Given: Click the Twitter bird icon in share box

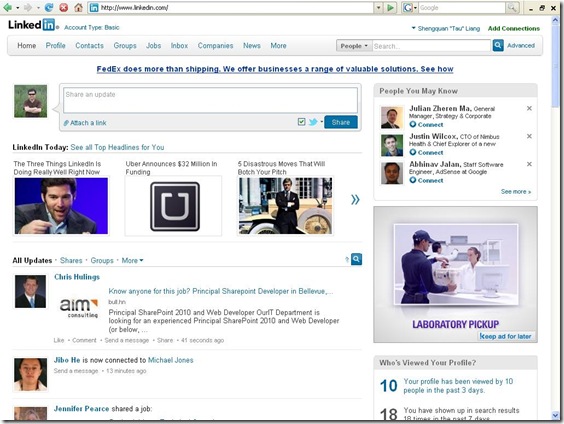Looking at the screenshot, I should 313,122.
